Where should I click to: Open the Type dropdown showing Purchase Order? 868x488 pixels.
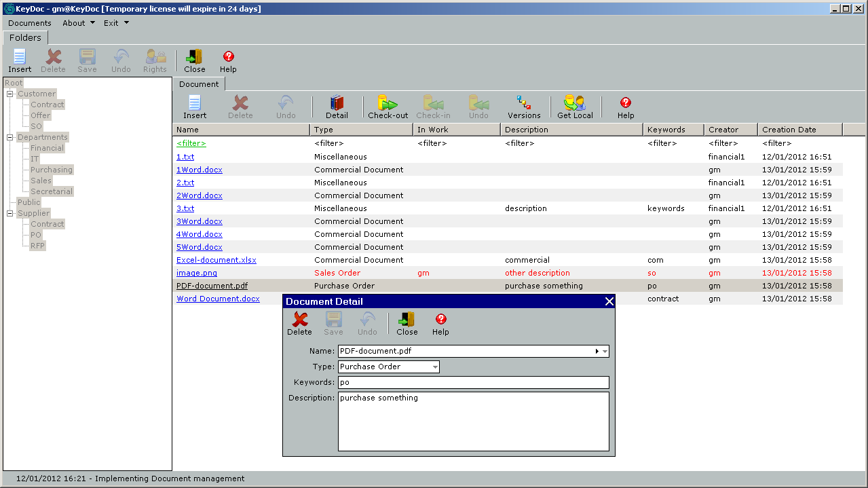tap(435, 367)
